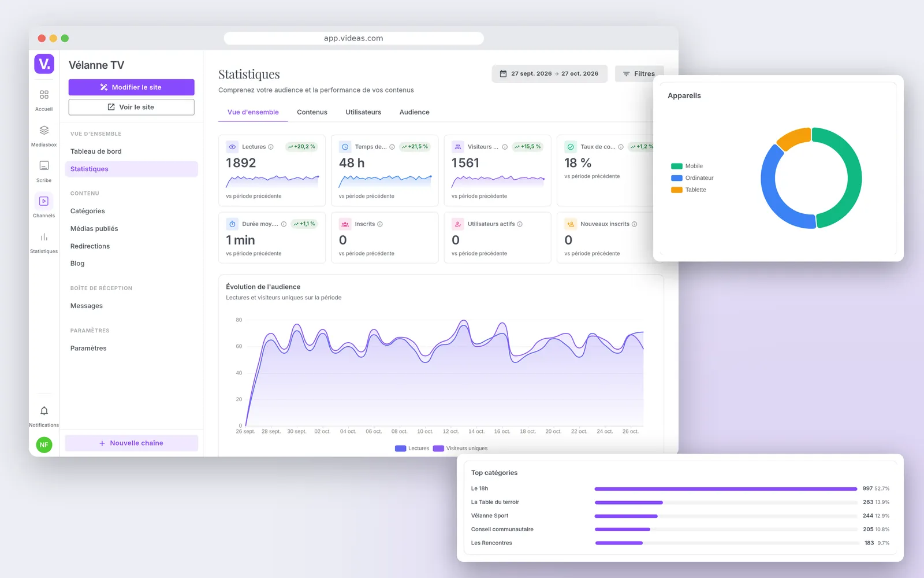The width and height of the screenshot is (924, 578).
Task: Toggle Ordinateur in Appareils legend
Action: pos(692,178)
